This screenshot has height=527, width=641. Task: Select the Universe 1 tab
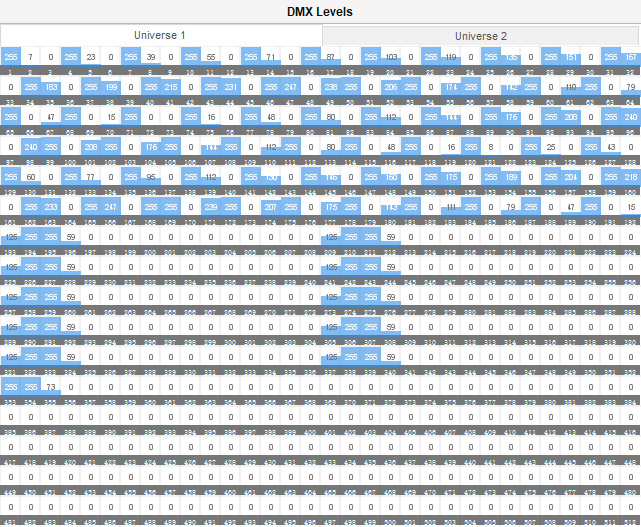click(160, 36)
